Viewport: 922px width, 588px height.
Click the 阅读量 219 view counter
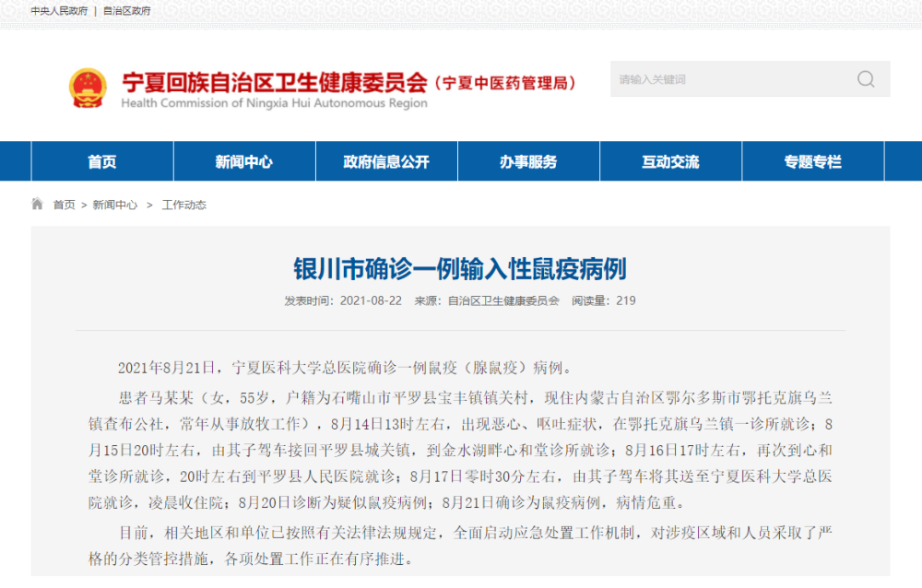(x=604, y=300)
